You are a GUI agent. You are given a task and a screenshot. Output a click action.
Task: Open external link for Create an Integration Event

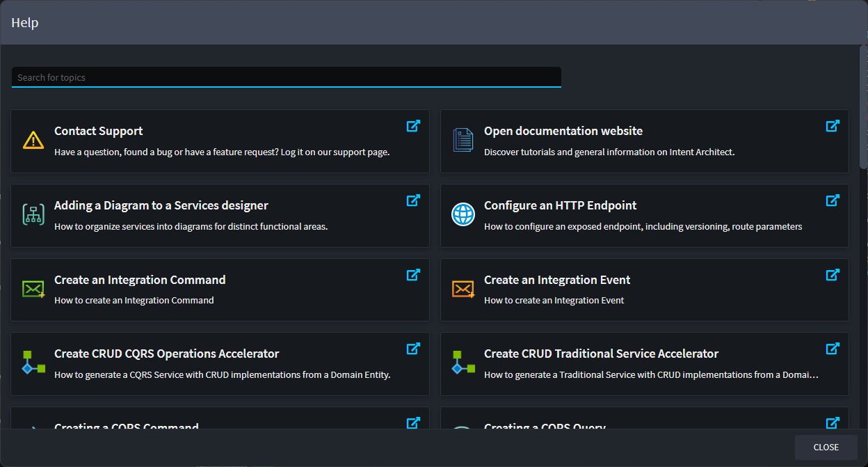tap(833, 275)
